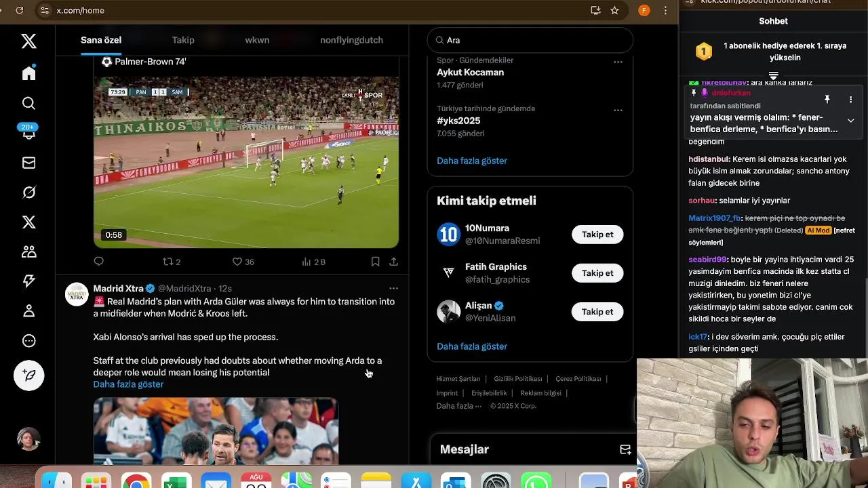Screen dimensions: 868x488
Task: Open Mesajlar drawer header
Action: click(532, 450)
